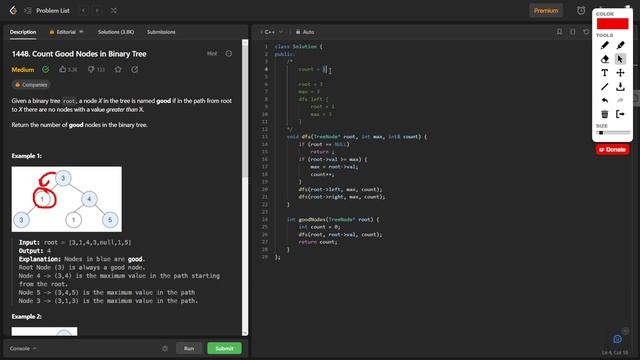Click the 'Output: 4' text

[35, 251]
